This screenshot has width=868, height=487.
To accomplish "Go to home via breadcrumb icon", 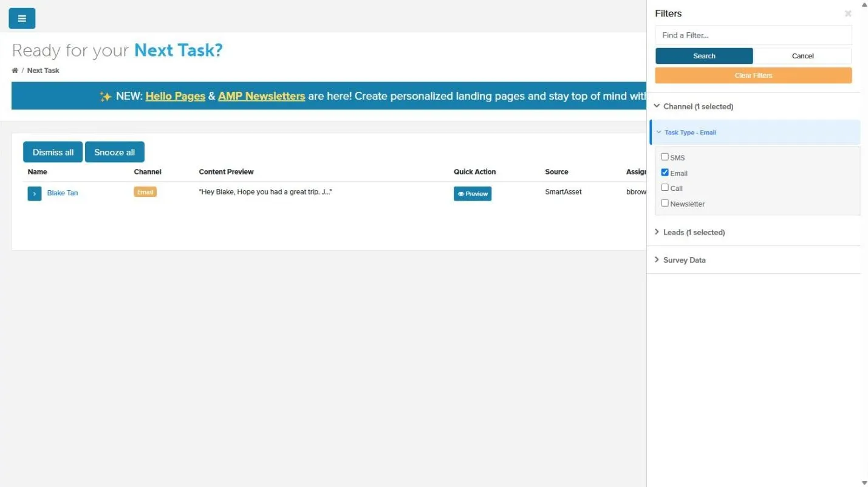I will click(15, 71).
